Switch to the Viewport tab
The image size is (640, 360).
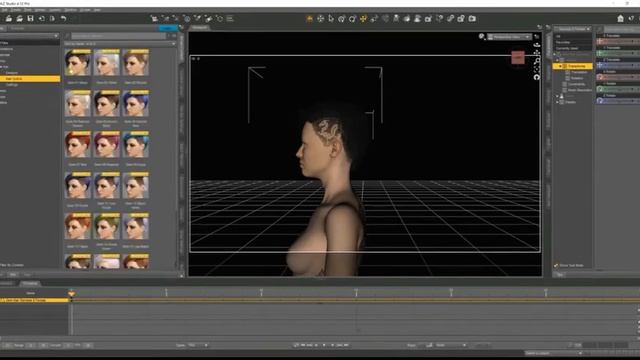pos(200,27)
